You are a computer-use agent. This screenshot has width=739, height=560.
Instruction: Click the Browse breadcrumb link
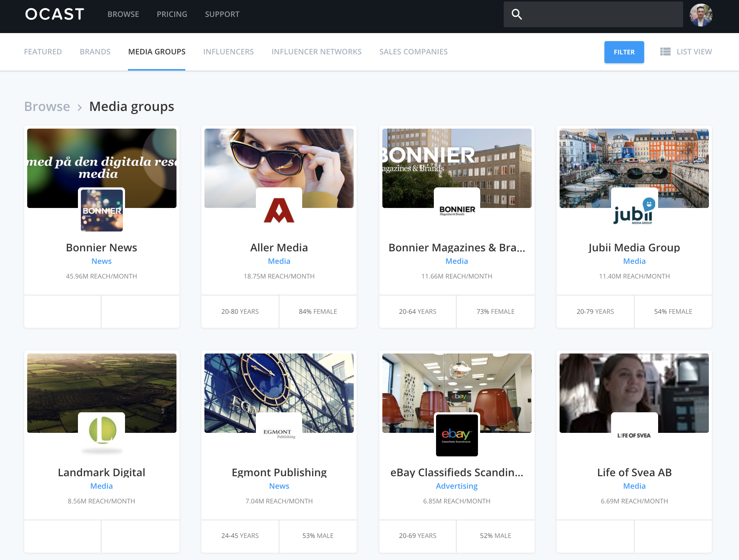(x=47, y=107)
